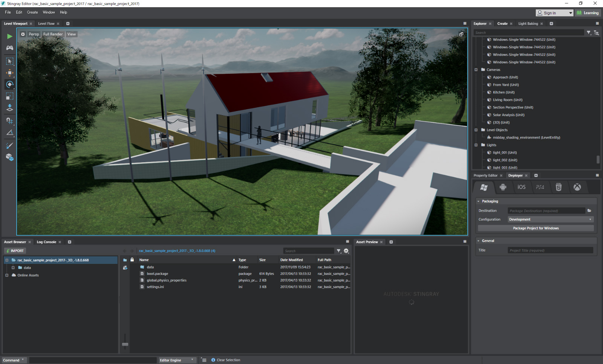603x364 pixels.
Task: Open Explorer filter options icon
Action: tap(589, 33)
